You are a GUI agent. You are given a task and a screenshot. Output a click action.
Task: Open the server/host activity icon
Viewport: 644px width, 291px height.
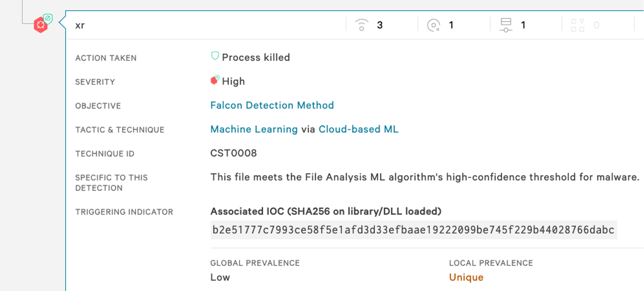tap(506, 25)
